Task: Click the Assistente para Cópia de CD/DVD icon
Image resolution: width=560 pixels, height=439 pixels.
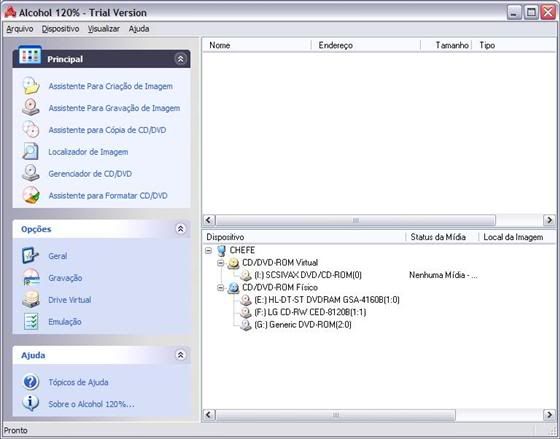Action: tap(31, 129)
